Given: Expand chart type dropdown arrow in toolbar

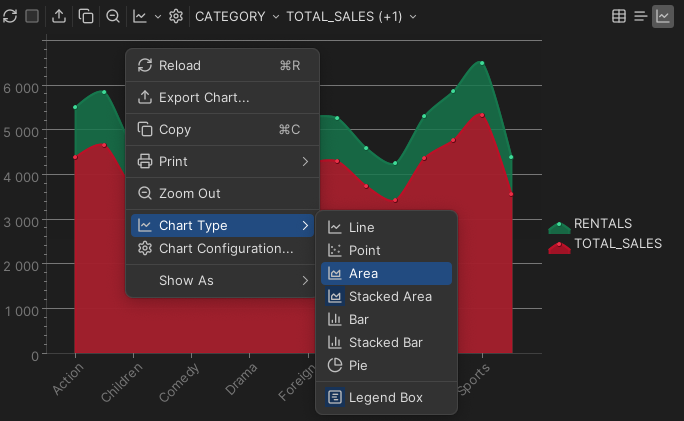Looking at the screenshot, I should point(157,17).
